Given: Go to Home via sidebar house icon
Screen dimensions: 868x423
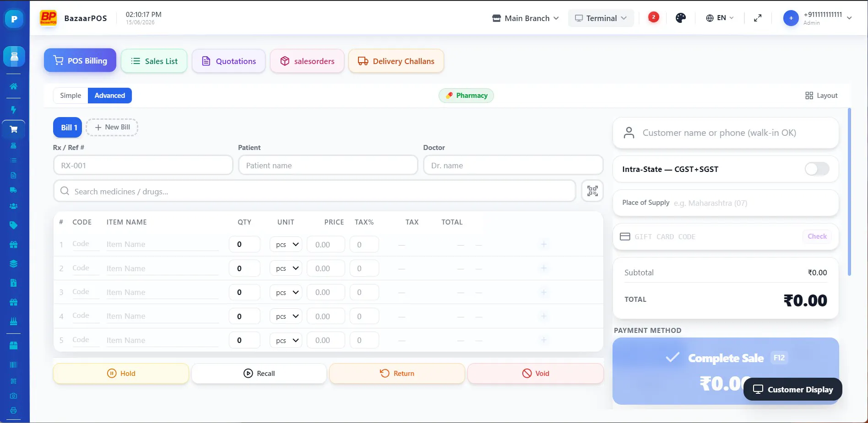Looking at the screenshot, I should point(14,86).
